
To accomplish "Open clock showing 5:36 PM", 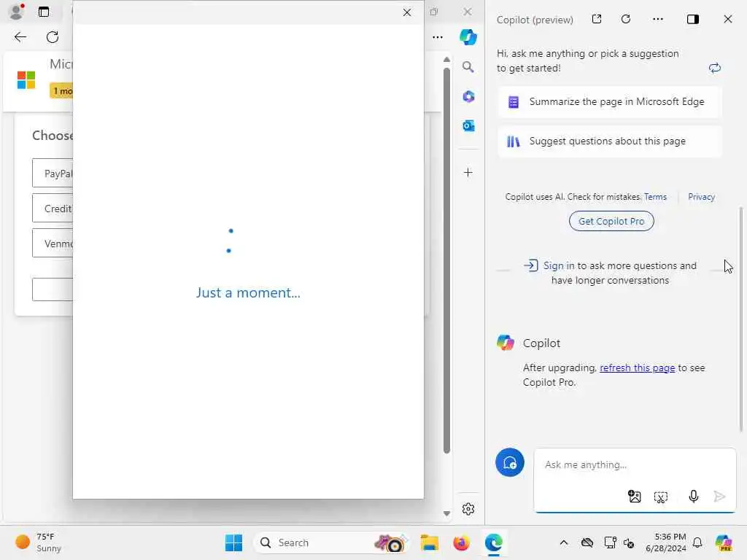I will point(665,542).
